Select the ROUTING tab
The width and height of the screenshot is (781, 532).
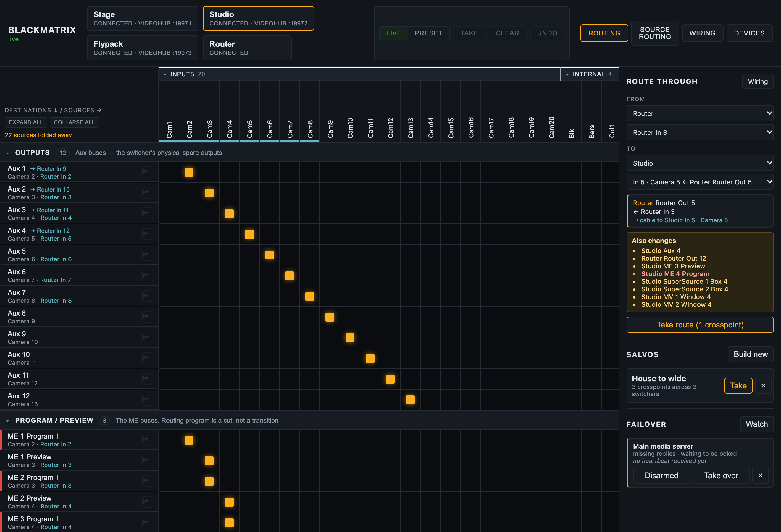604,33
